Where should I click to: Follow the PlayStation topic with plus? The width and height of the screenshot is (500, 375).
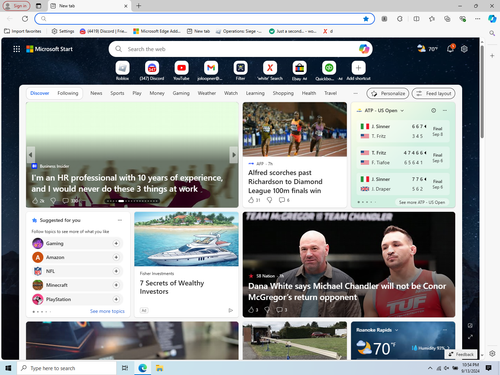(116, 299)
